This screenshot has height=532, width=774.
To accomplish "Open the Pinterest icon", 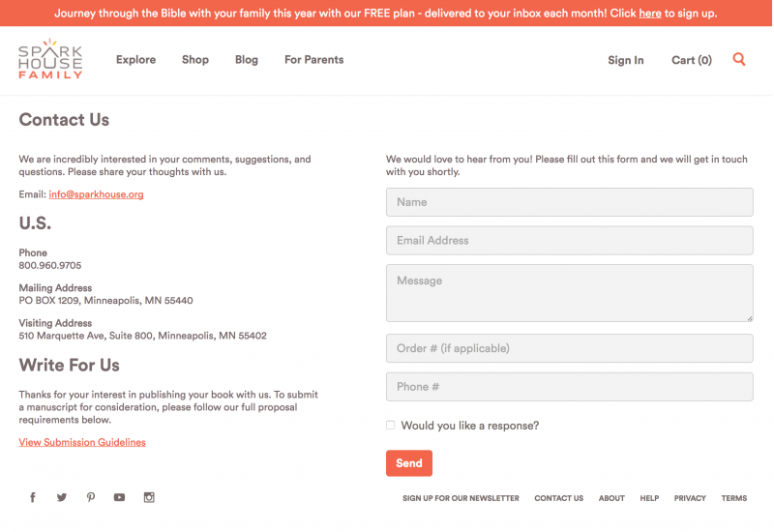I will 90,497.
